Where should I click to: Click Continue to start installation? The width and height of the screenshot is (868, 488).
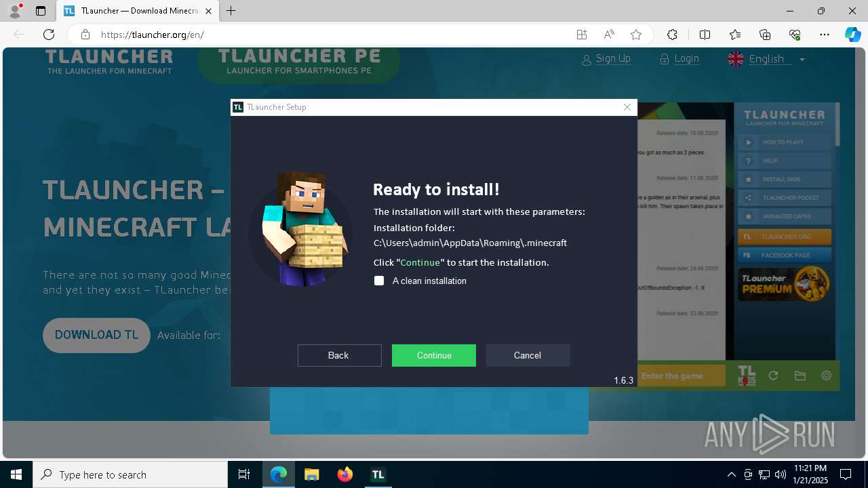(x=434, y=355)
